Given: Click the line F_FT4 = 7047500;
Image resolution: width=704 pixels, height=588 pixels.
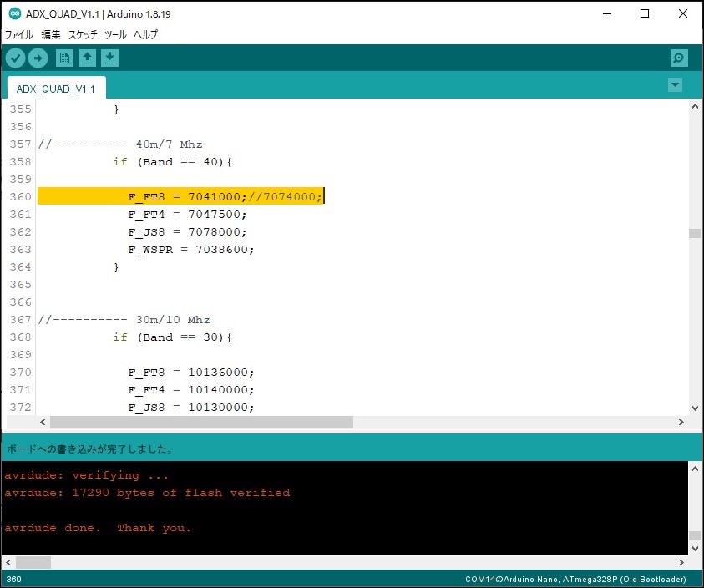Looking at the screenshot, I should click(x=187, y=215).
